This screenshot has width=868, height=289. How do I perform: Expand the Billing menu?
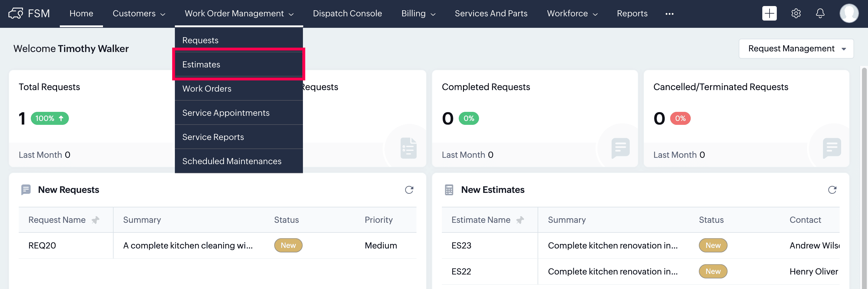[x=418, y=14]
